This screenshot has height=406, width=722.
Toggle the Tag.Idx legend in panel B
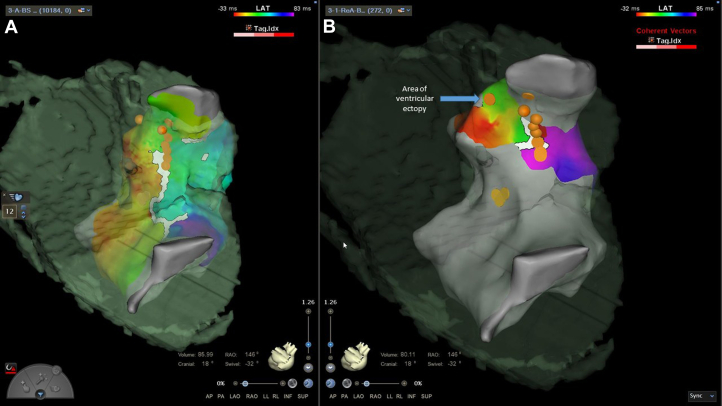[x=665, y=41]
